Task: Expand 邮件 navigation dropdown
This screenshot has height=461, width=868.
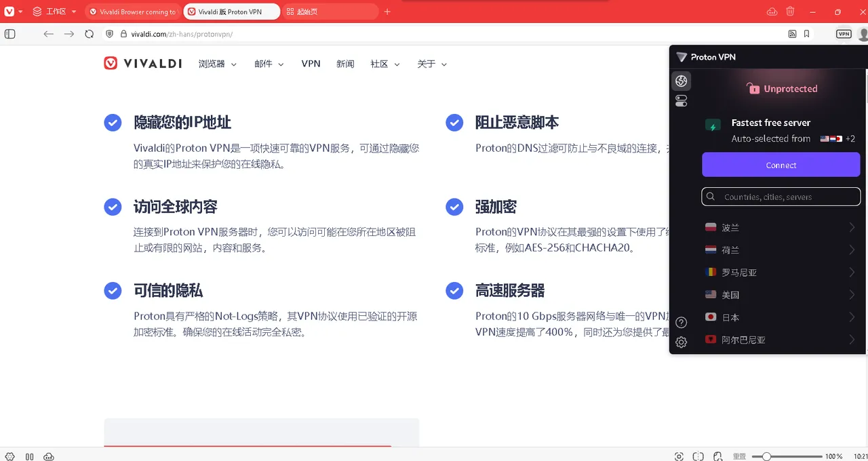Action: click(x=269, y=64)
